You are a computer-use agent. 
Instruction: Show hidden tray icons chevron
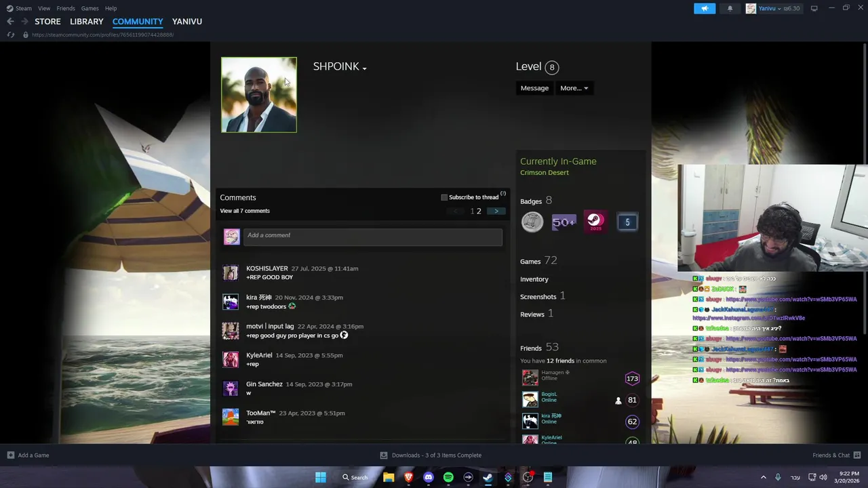click(763, 477)
